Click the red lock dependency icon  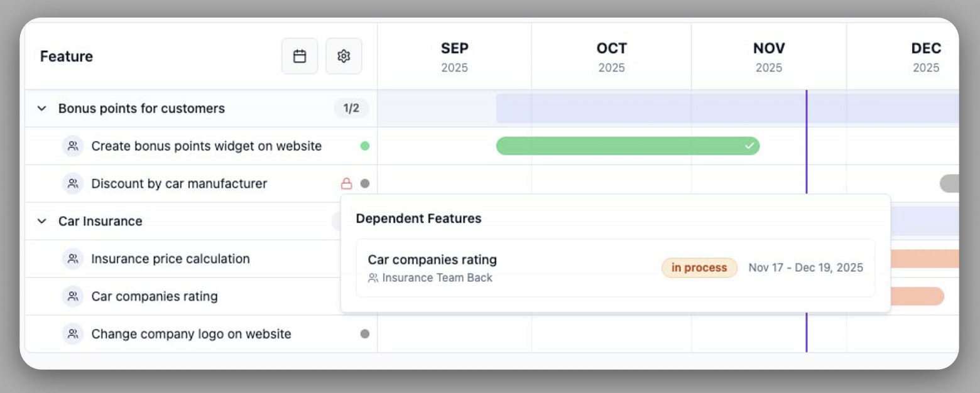pos(346,183)
